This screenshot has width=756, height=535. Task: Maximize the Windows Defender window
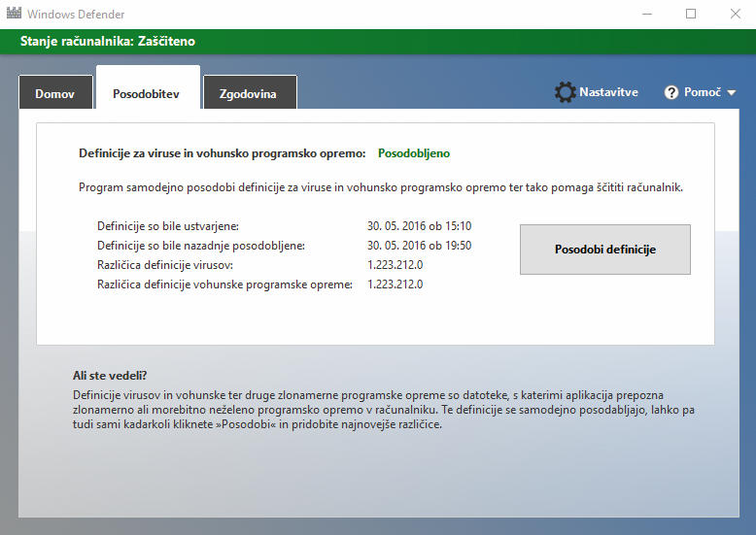pyautogui.click(x=691, y=14)
